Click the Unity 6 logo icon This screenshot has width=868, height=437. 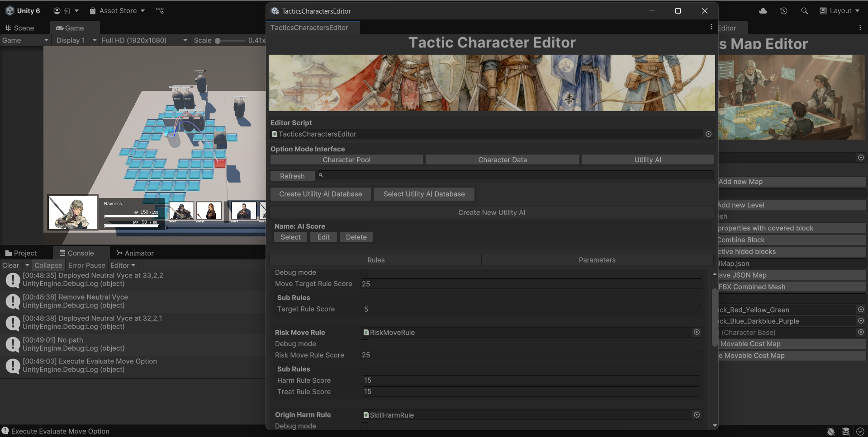tap(9, 11)
